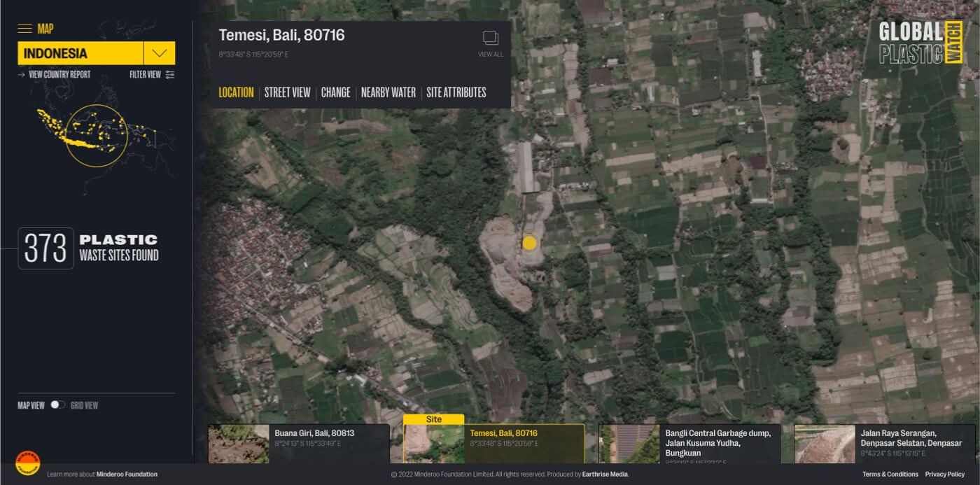
Task: Open the Buana Giri site thumbnail
Action: 238,444
